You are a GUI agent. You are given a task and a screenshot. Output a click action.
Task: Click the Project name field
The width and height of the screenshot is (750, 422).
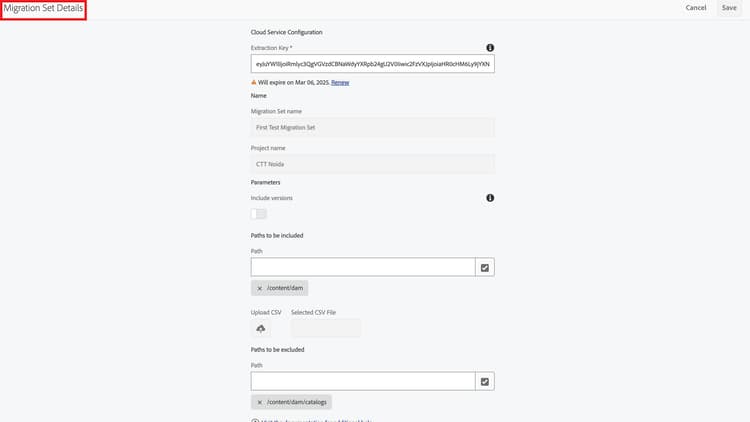(x=372, y=163)
